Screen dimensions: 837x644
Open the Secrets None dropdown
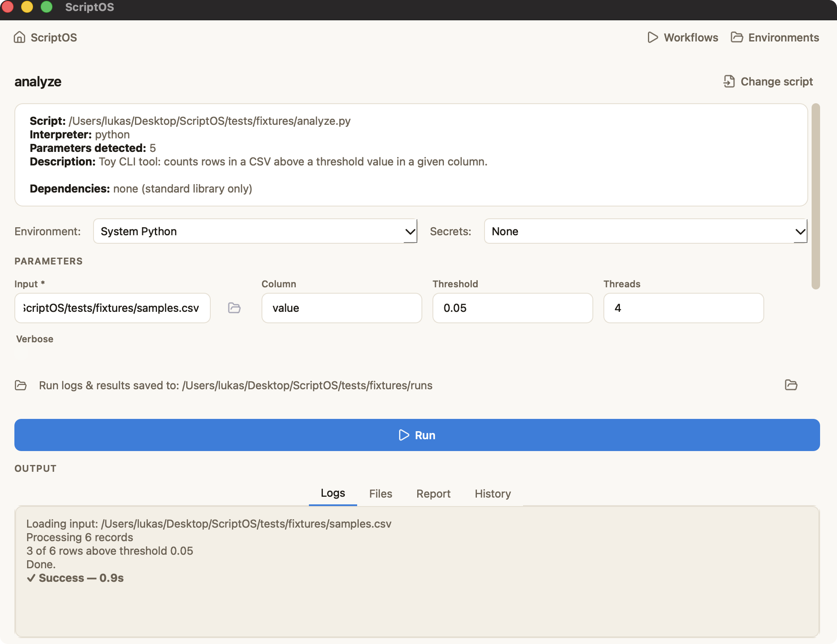[x=646, y=231]
